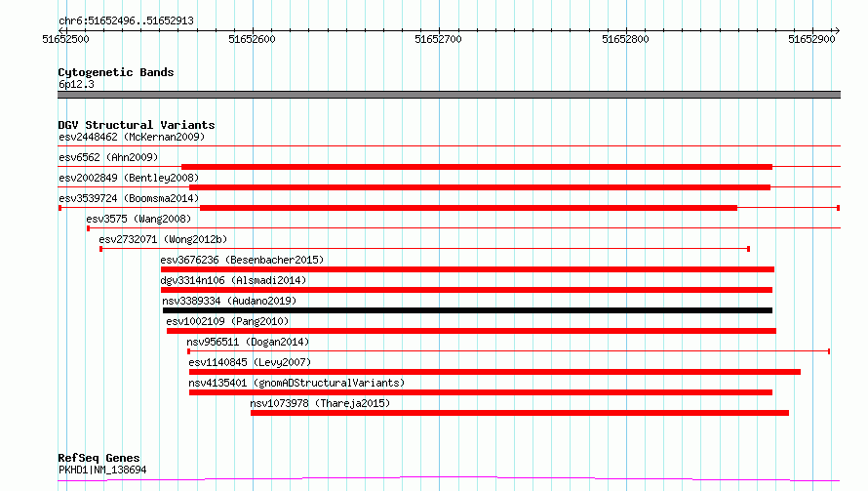
Task: Click the RefSeq Genes track title
Action: click(99, 458)
